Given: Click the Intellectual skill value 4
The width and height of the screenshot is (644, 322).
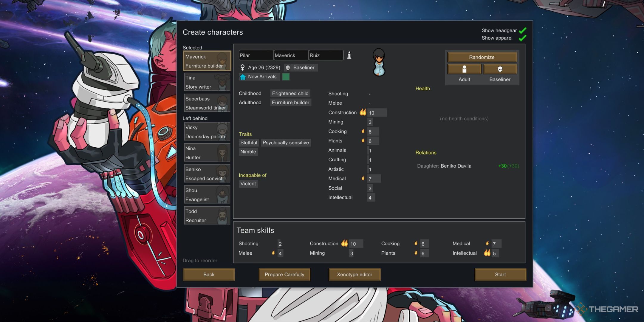Looking at the screenshot, I should [371, 198].
